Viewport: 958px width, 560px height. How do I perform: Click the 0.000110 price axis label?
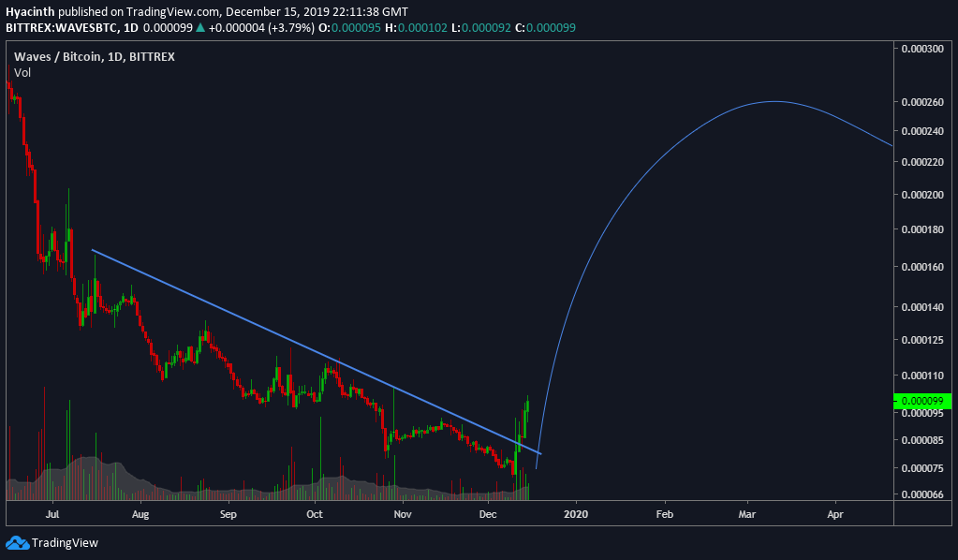click(922, 376)
